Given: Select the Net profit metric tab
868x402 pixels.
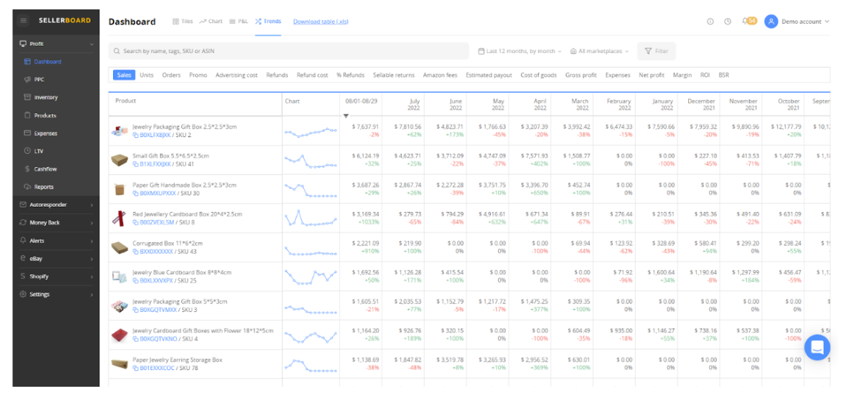Looking at the screenshot, I should (x=651, y=75).
